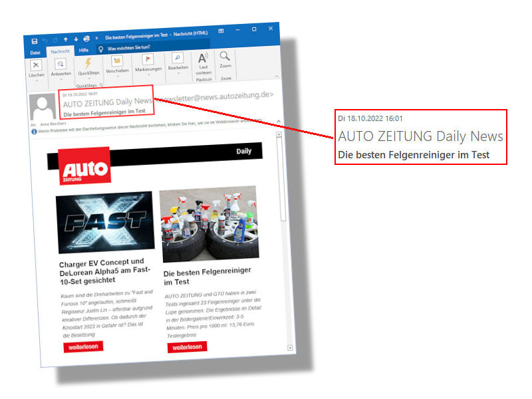
Task: Open the Felgenreiniger wheel cleaner photo
Action: [x=209, y=224]
